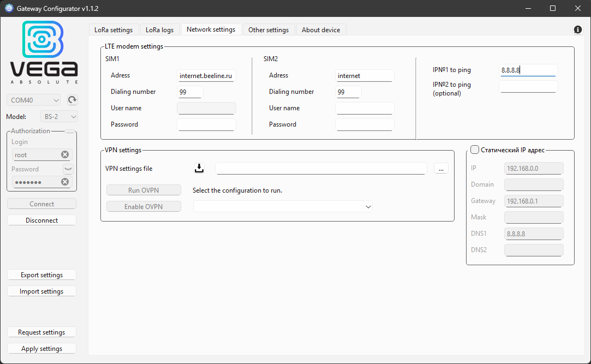Click the download icon for VPN settings file

pyautogui.click(x=199, y=168)
